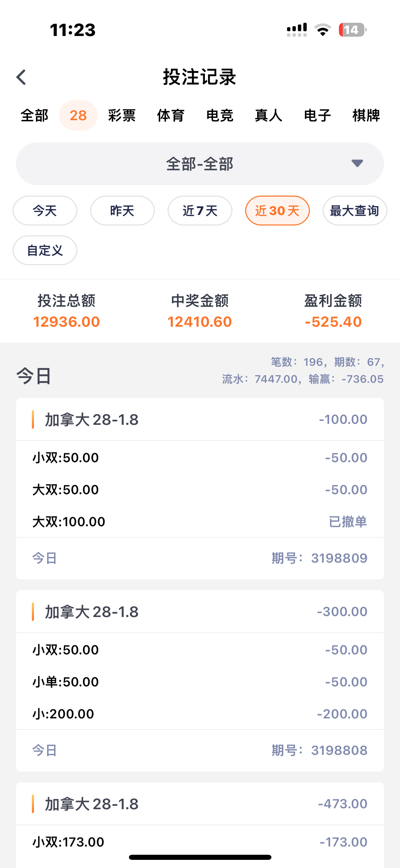Switch to the 真人 tab

pyautogui.click(x=268, y=115)
